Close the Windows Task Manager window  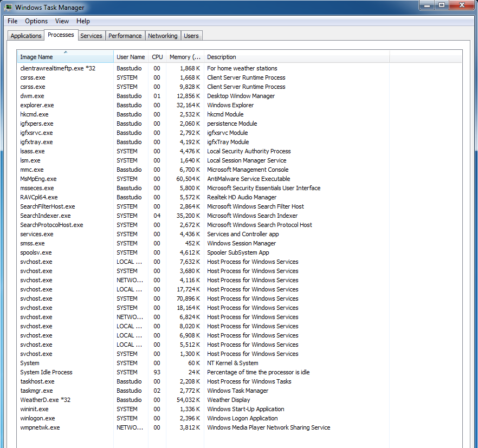pyautogui.click(x=462, y=5)
